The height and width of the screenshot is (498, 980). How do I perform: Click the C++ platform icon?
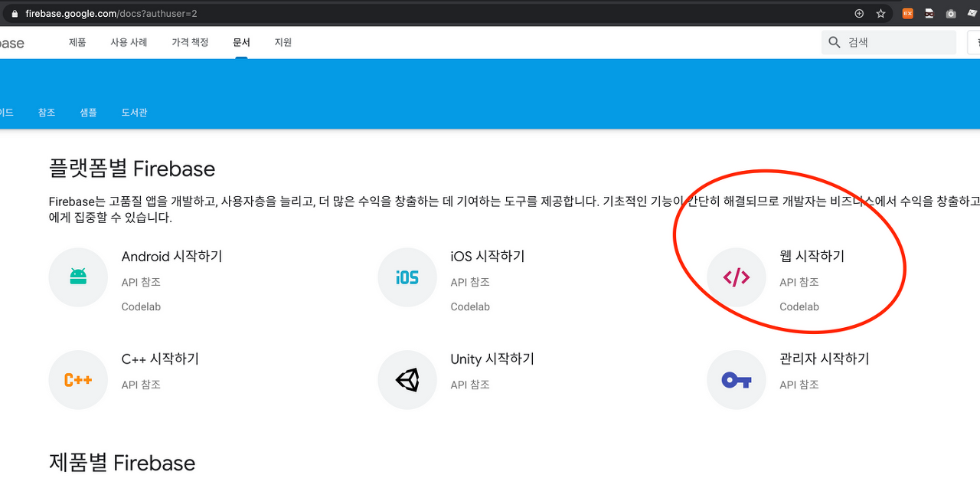click(78, 380)
